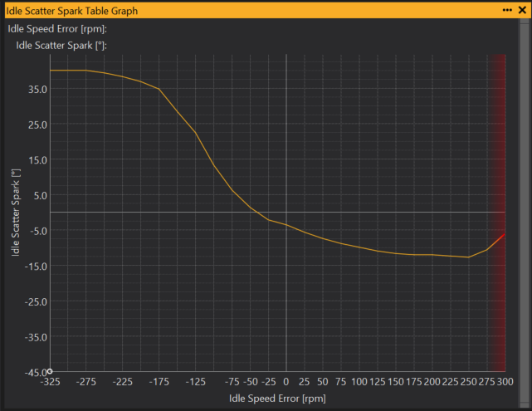Click the y-axis title 'Idle Scatter Spark [°]'
Screen dimensions: 532x411
(x=16, y=213)
